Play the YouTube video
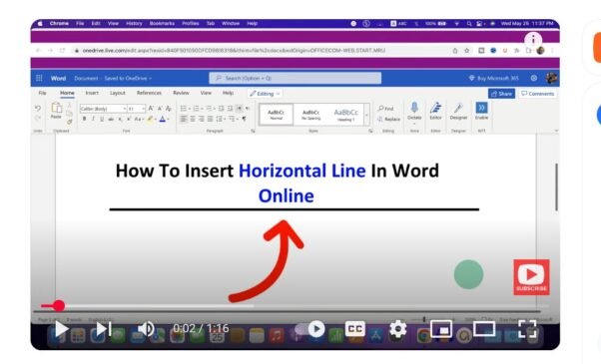Viewport: 601px width, 364px height. [x=61, y=329]
